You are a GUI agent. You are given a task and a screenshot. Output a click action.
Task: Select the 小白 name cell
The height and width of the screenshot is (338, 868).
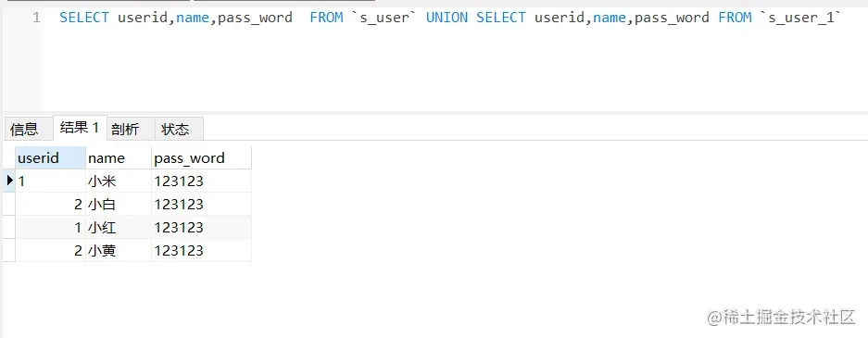(x=119, y=205)
